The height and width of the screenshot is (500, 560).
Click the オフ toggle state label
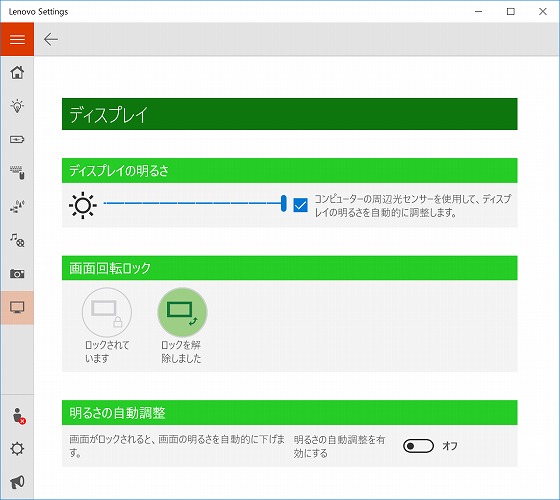tap(450, 446)
